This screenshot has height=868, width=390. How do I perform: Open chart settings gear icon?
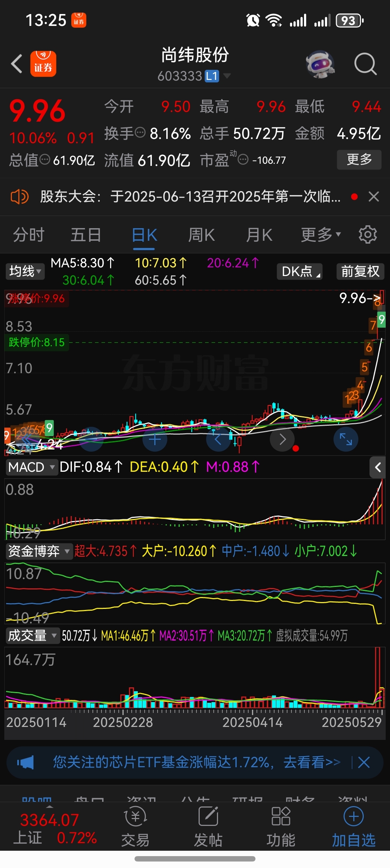368,235
